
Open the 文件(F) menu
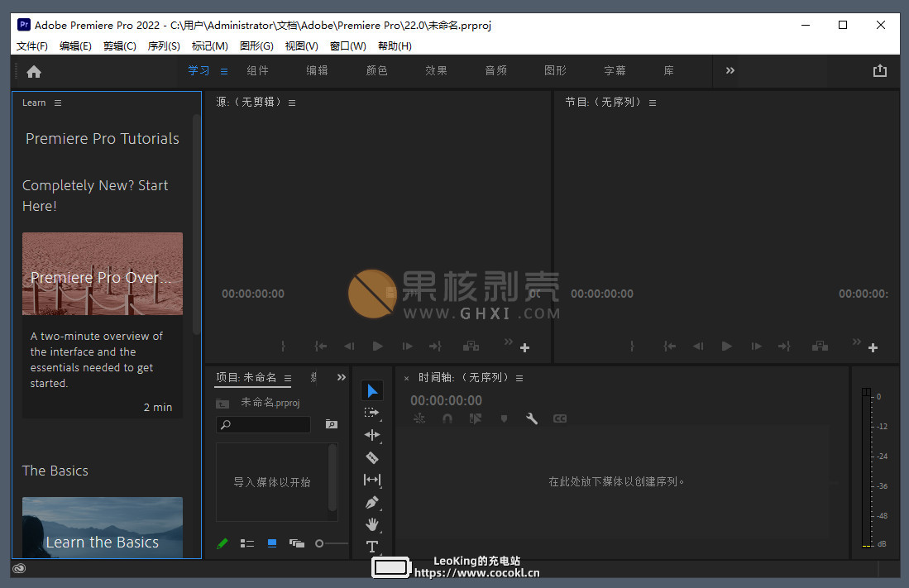point(32,45)
